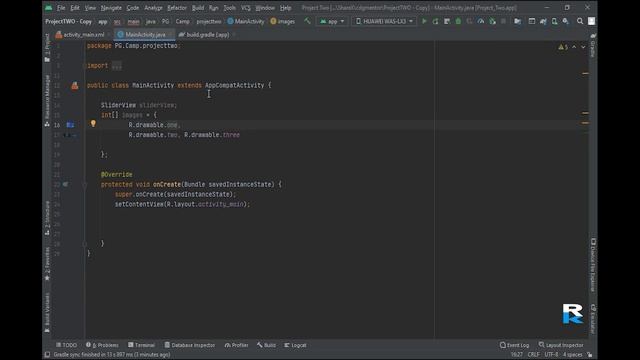The width and height of the screenshot is (640, 360).
Task: Open the AVD Manager device icon
Action: [554, 21]
